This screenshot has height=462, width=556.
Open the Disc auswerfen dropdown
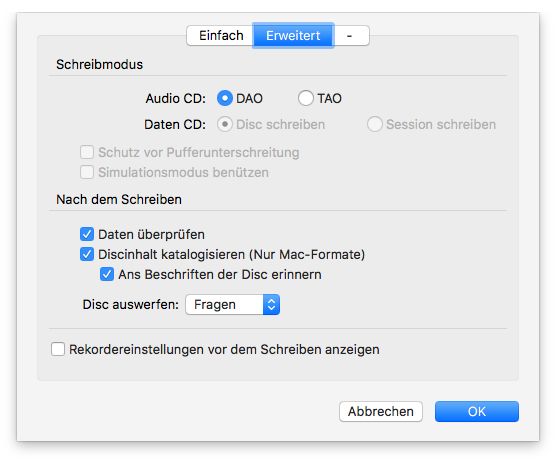(x=233, y=305)
